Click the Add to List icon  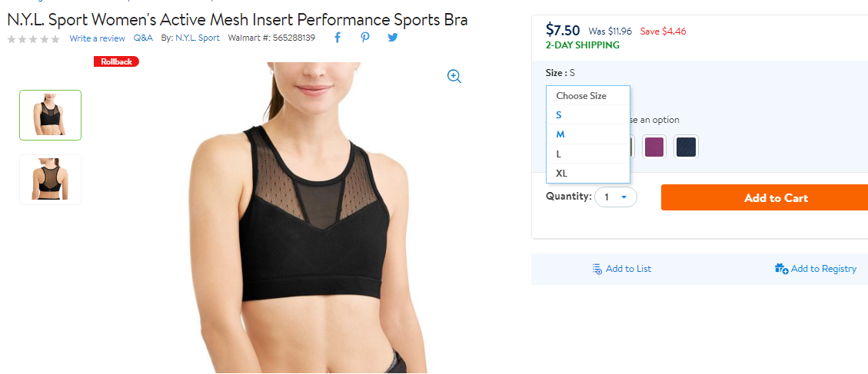pyautogui.click(x=597, y=269)
